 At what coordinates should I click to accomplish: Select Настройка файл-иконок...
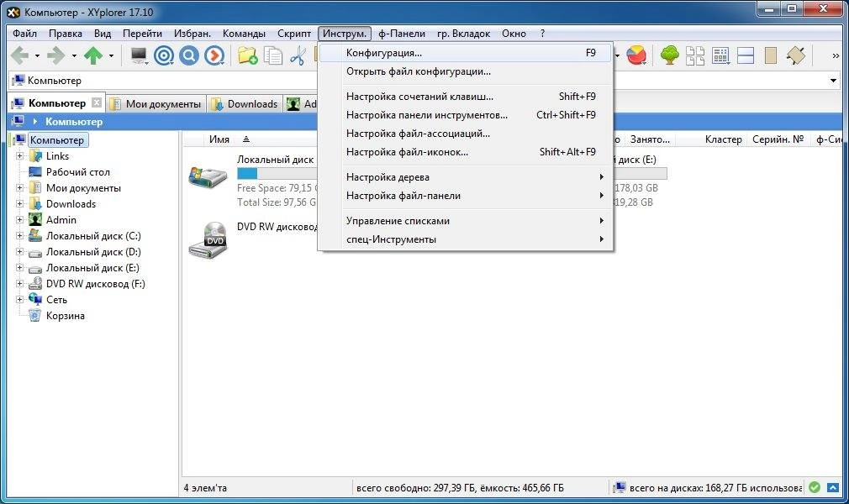[466, 152]
